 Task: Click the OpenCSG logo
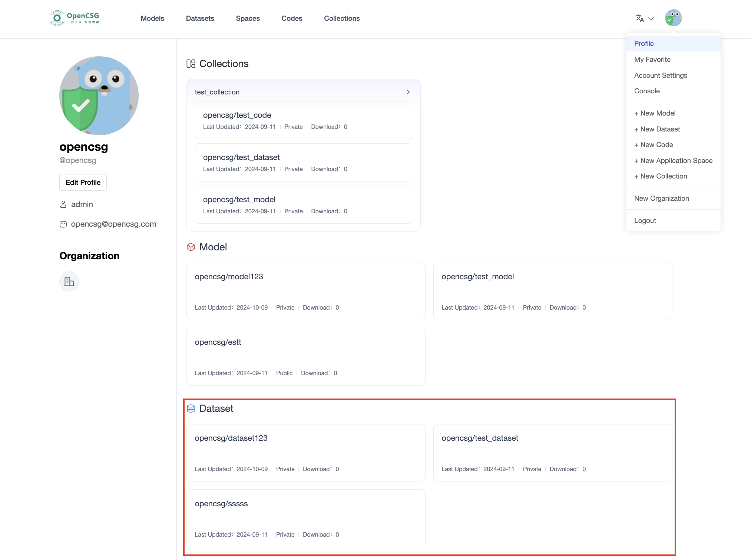pyautogui.click(x=73, y=17)
